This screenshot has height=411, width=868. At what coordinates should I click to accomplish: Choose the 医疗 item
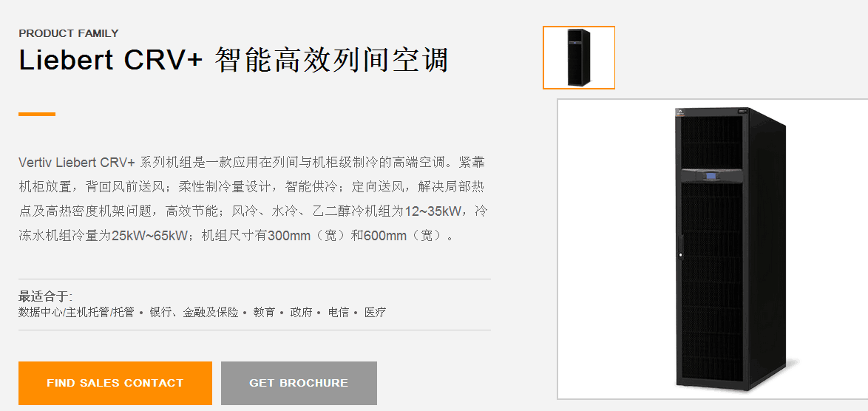[376, 313]
